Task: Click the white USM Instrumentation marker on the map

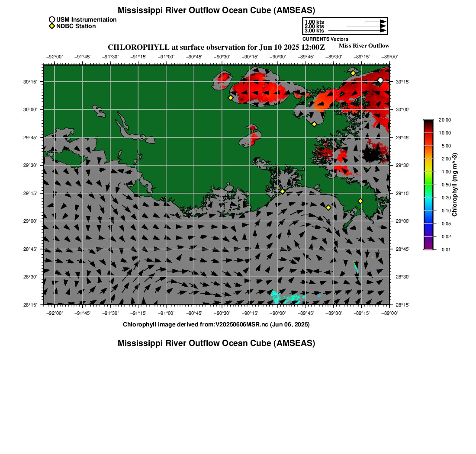Action: coord(380,80)
